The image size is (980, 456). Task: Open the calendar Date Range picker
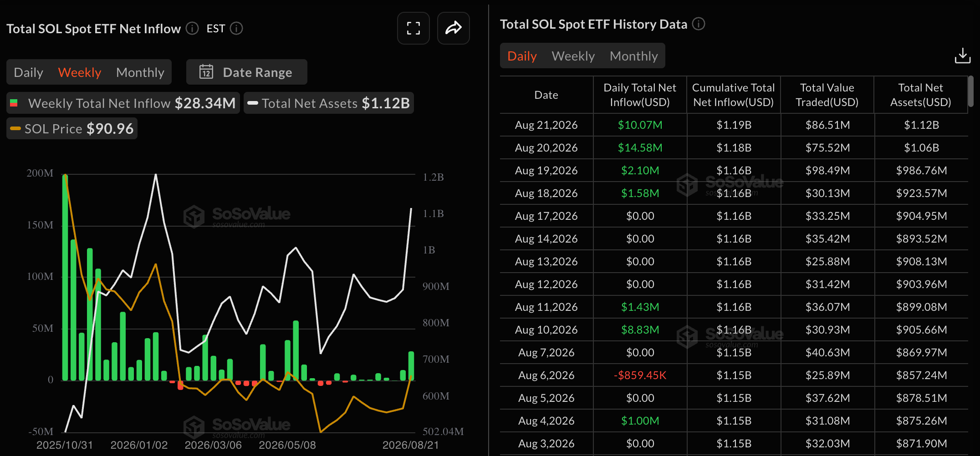[246, 72]
